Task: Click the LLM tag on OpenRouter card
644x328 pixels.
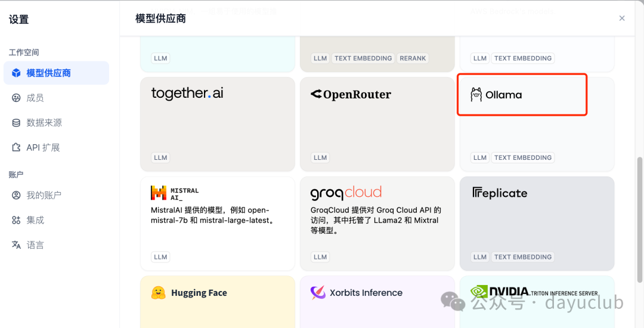Action: (320, 157)
